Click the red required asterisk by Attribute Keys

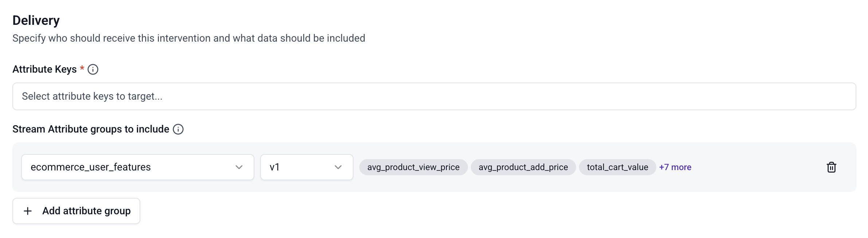82,68
